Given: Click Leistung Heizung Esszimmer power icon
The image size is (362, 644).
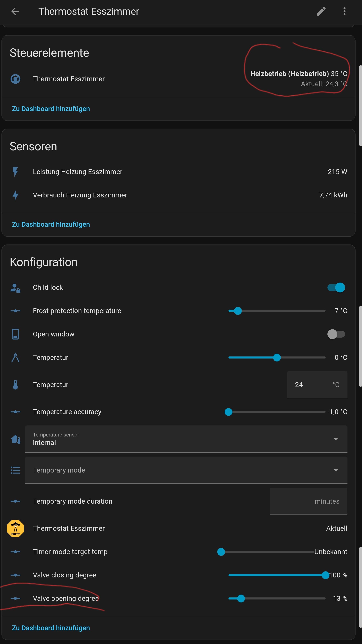Looking at the screenshot, I should pyautogui.click(x=16, y=172).
